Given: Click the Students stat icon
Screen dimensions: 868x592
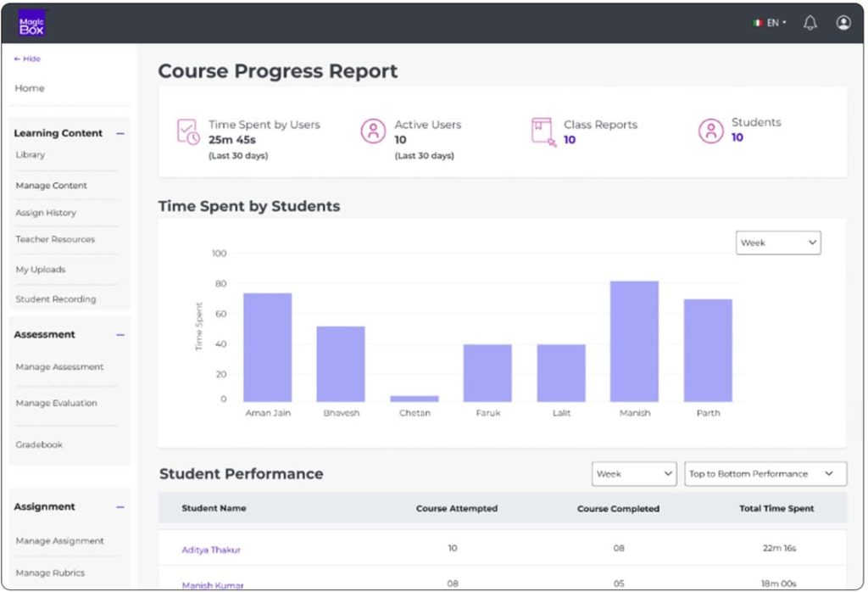Looking at the screenshot, I should pos(710,131).
